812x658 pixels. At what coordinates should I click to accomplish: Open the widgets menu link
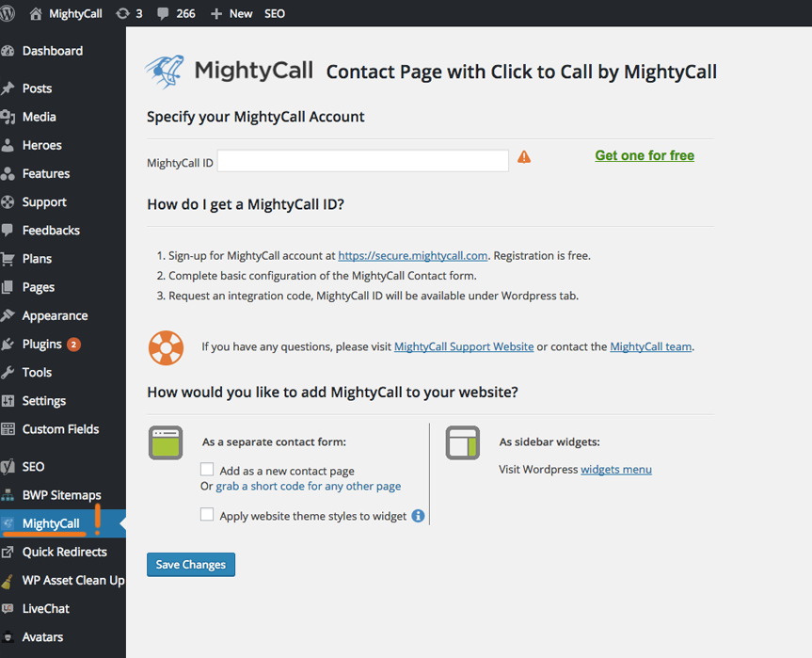616,470
